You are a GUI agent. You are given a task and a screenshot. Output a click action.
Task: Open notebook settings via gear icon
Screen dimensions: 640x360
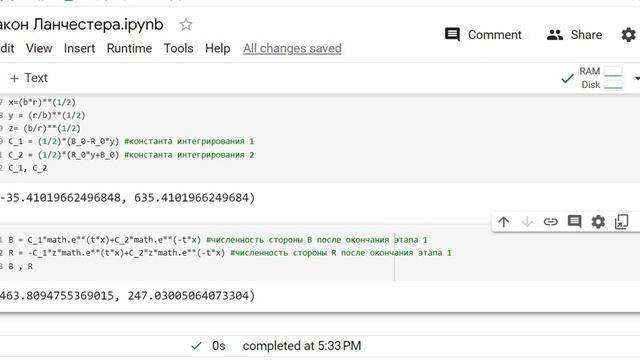click(629, 35)
